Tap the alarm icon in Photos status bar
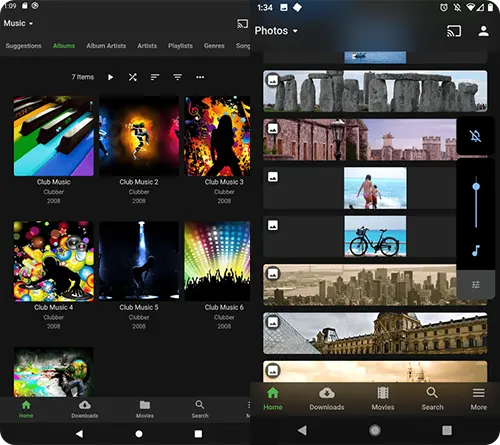Screen dimensions: 500x445 point(444,7)
